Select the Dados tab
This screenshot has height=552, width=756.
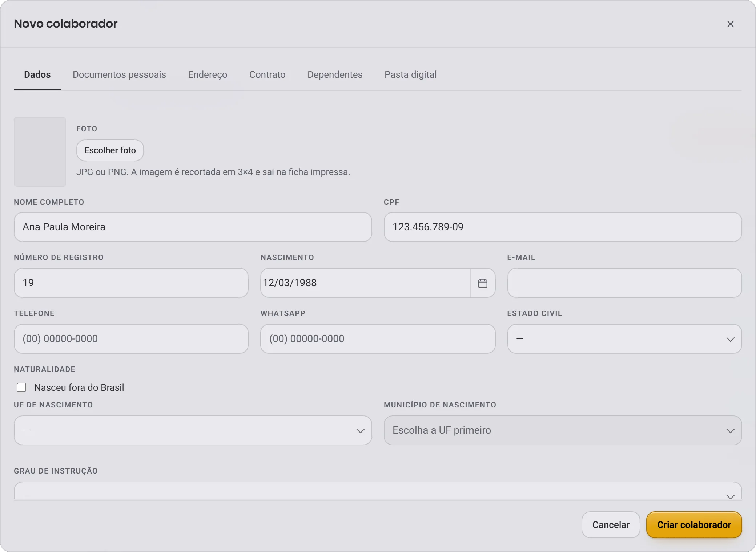click(x=37, y=74)
